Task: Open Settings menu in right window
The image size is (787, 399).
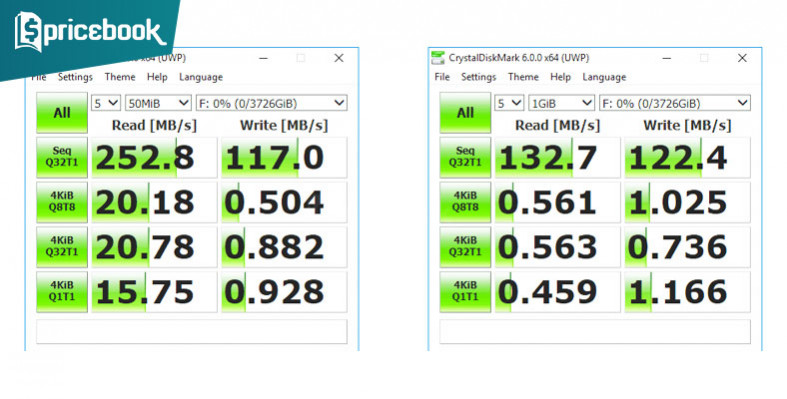Action: click(478, 77)
